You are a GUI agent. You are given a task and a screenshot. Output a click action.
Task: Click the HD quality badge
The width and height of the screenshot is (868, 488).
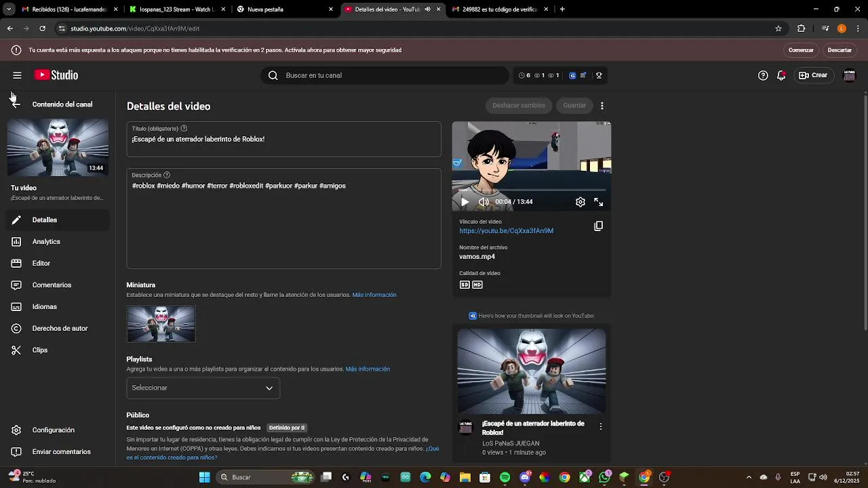477,285
